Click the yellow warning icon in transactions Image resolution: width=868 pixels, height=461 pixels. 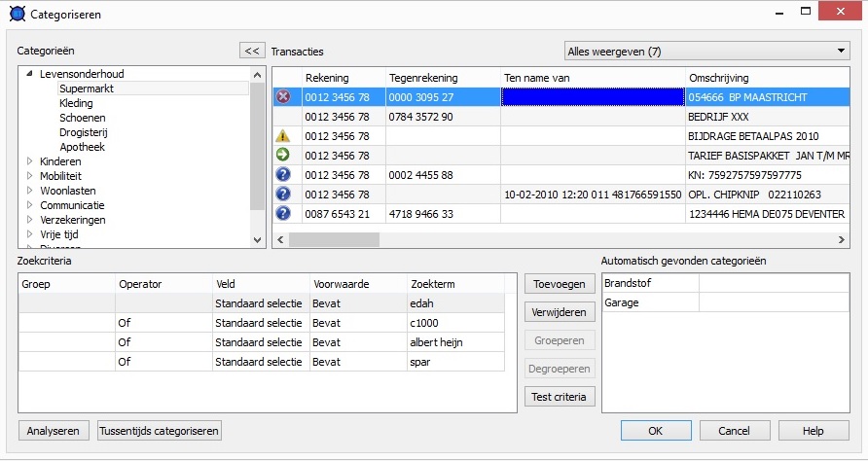coord(283,136)
